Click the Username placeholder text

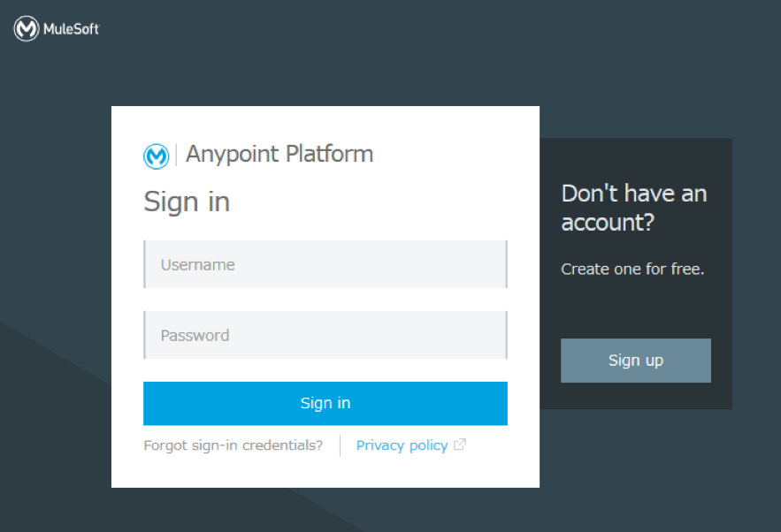tap(197, 265)
